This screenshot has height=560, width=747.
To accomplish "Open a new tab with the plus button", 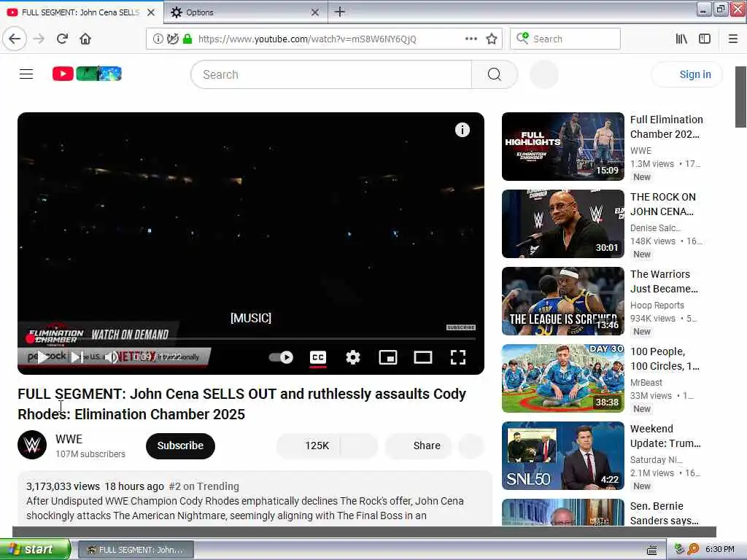I will coord(340,12).
